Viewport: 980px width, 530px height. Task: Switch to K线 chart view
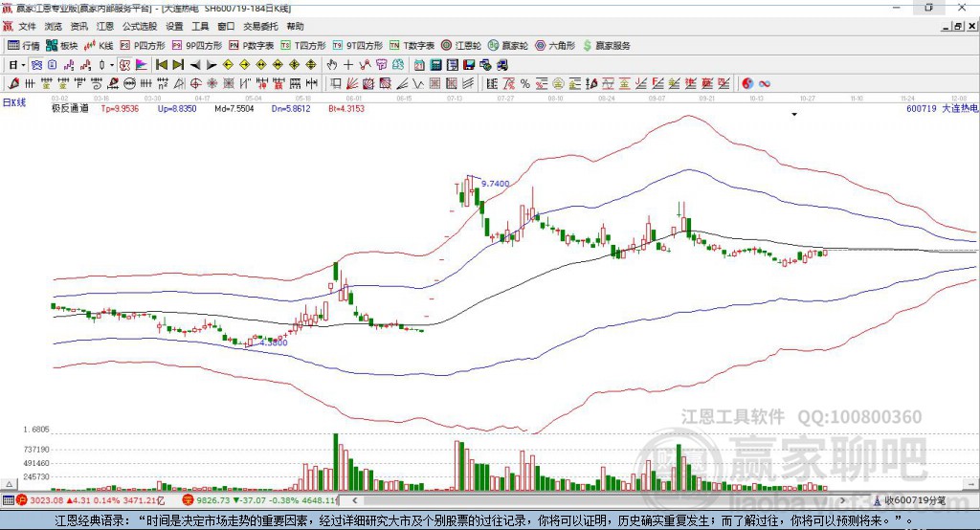pos(99,46)
